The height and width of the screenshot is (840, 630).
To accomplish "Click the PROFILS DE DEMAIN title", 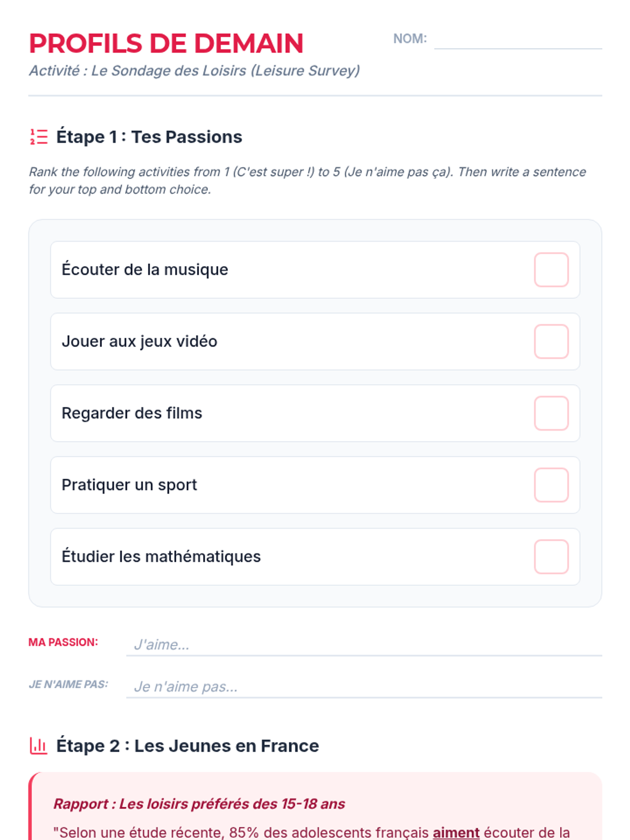I will pos(166,44).
